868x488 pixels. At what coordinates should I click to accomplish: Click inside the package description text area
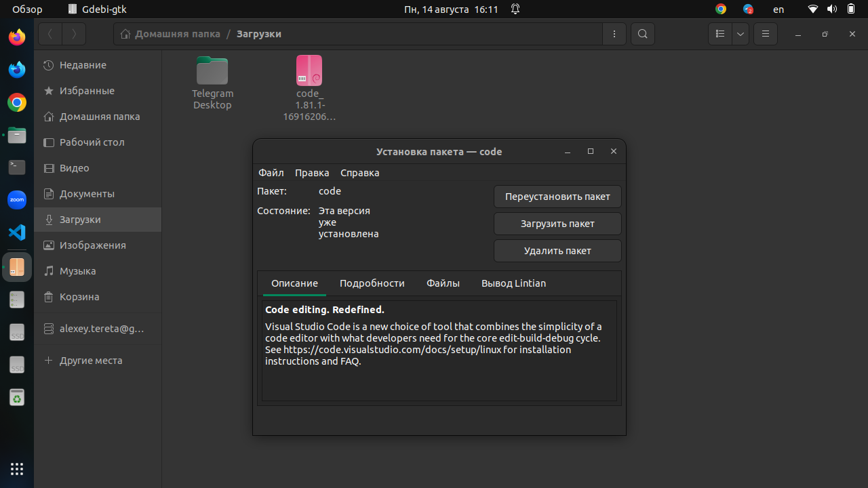(439, 350)
